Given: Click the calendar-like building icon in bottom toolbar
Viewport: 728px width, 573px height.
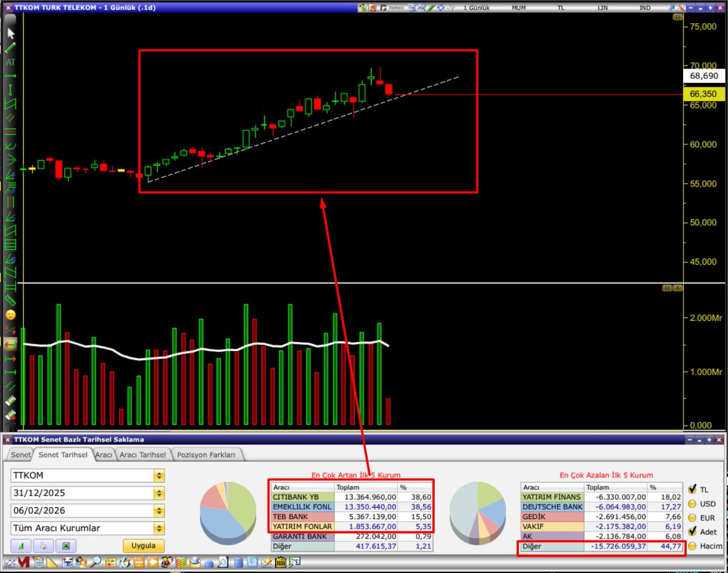Looking at the screenshot, I should pos(281,562).
